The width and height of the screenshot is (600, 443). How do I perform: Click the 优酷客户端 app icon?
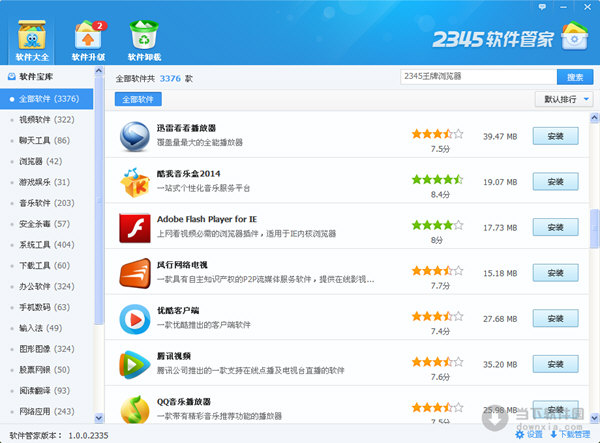tap(134, 319)
